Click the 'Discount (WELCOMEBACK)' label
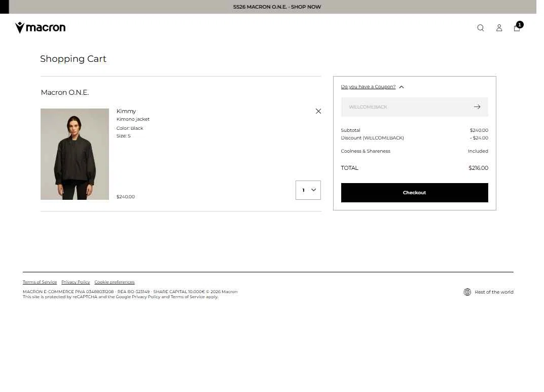The image size is (544, 392). pyautogui.click(x=372, y=138)
